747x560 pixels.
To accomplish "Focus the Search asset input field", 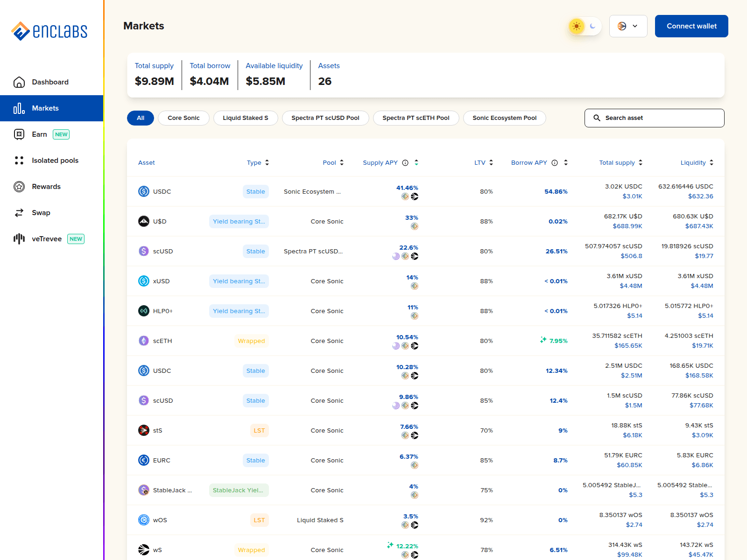I will pos(654,118).
